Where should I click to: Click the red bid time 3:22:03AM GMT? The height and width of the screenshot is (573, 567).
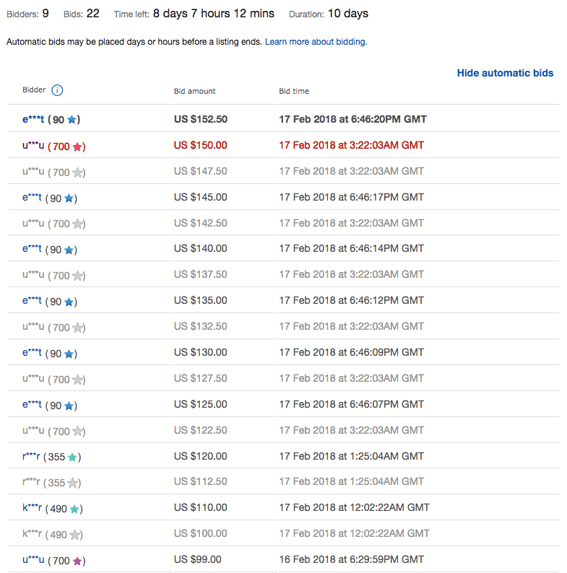[x=351, y=145]
